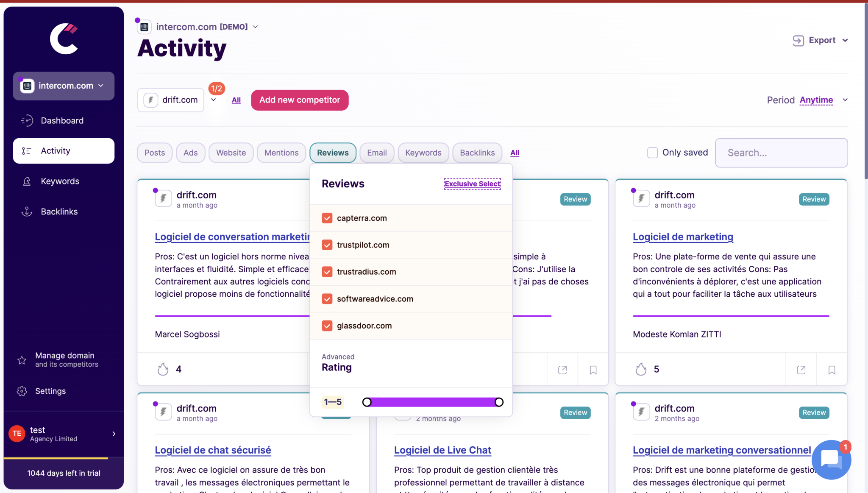Open the intercom.com domain selector in sidebar
The height and width of the screenshot is (493, 868).
pyautogui.click(x=64, y=86)
